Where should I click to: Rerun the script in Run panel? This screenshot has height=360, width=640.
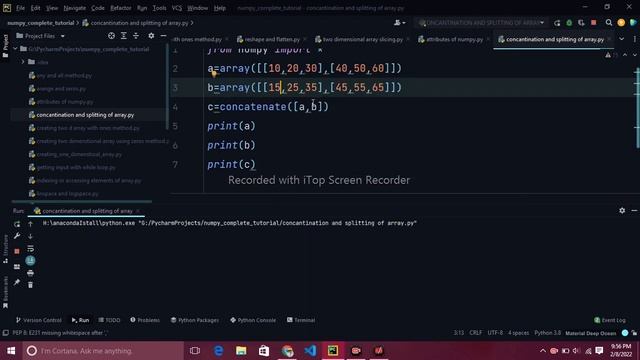(x=17, y=224)
